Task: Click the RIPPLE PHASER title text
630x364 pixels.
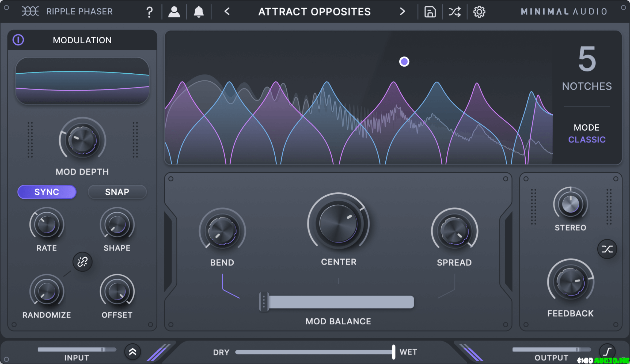Action: [79, 12]
